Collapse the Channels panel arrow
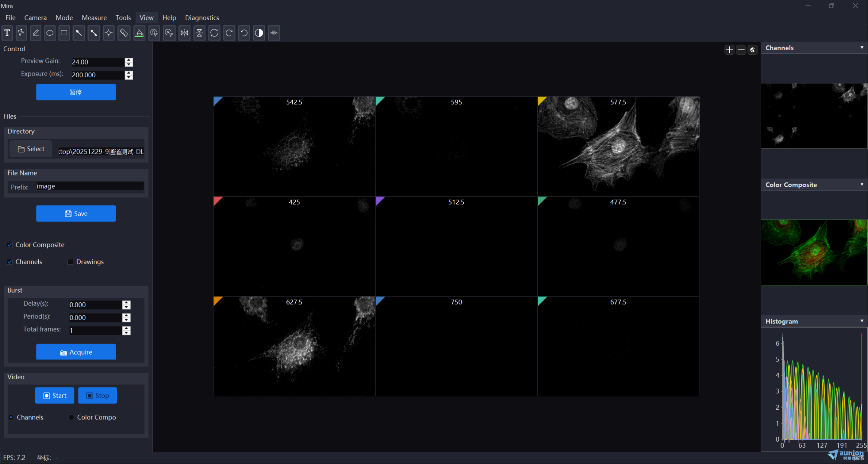868x464 pixels. [x=862, y=48]
